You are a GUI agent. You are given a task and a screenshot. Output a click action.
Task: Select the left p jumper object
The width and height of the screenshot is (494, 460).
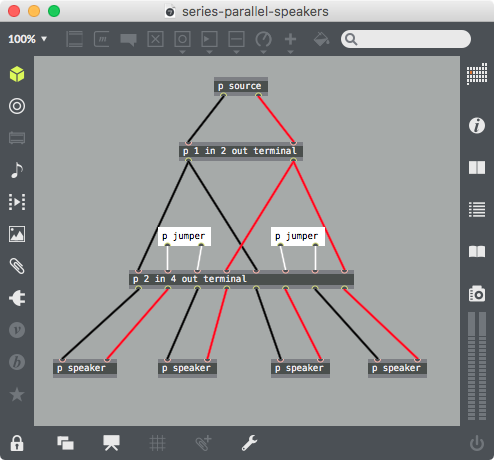pos(184,236)
